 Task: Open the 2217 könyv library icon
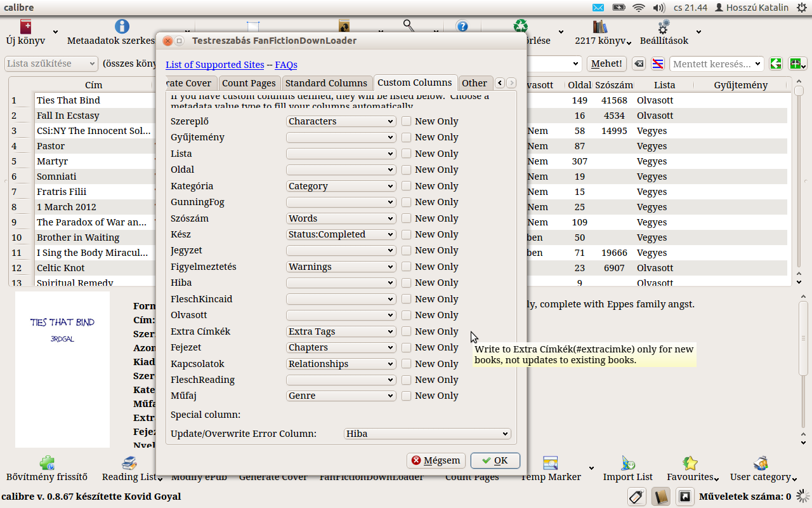599,27
